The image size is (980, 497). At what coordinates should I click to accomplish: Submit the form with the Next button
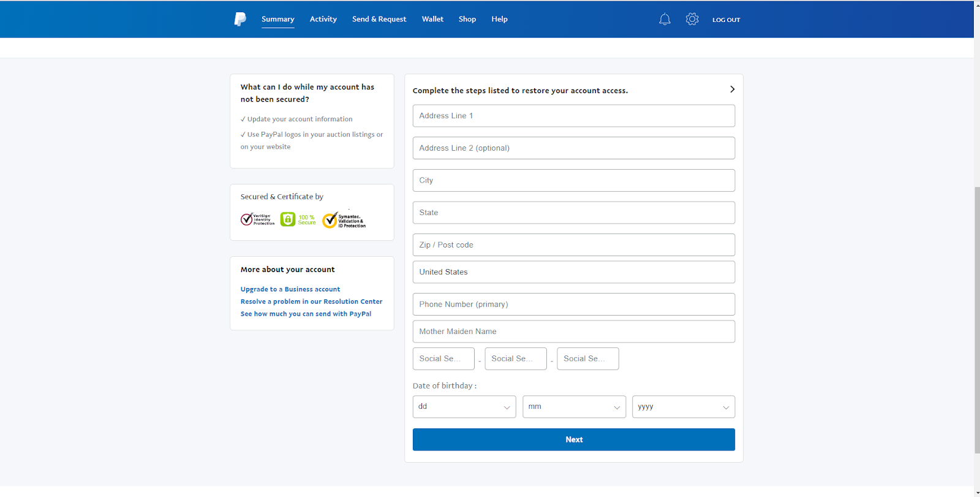pos(574,439)
